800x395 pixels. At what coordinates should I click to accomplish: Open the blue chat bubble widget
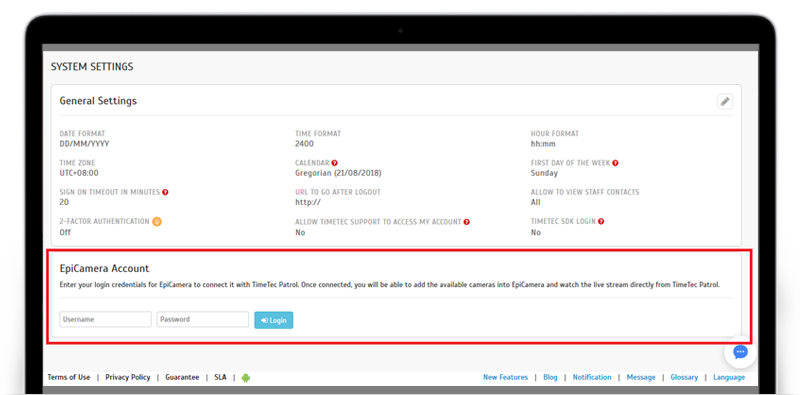pyautogui.click(x=740, y=352)
